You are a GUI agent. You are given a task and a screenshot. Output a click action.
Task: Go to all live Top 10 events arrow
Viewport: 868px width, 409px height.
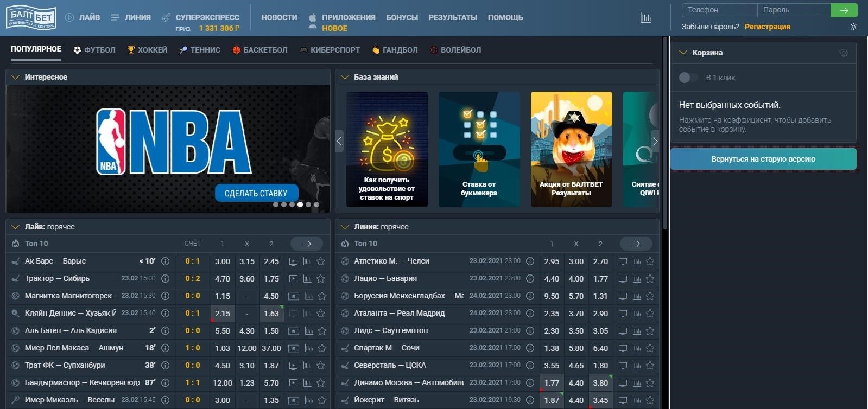click(x=307, y=244)
